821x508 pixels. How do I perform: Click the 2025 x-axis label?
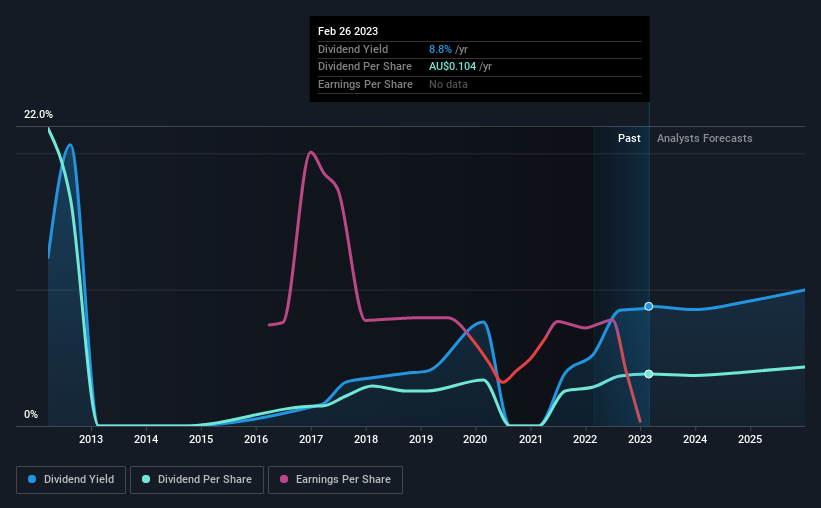click(x=750, y=439)
